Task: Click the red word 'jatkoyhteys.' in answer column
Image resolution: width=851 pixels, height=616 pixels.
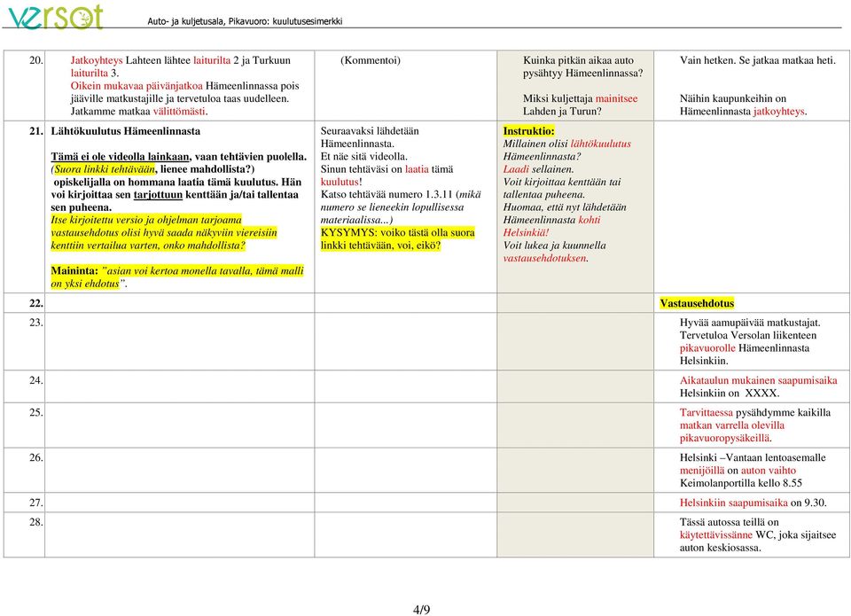Action: click(x=780, y=112)
